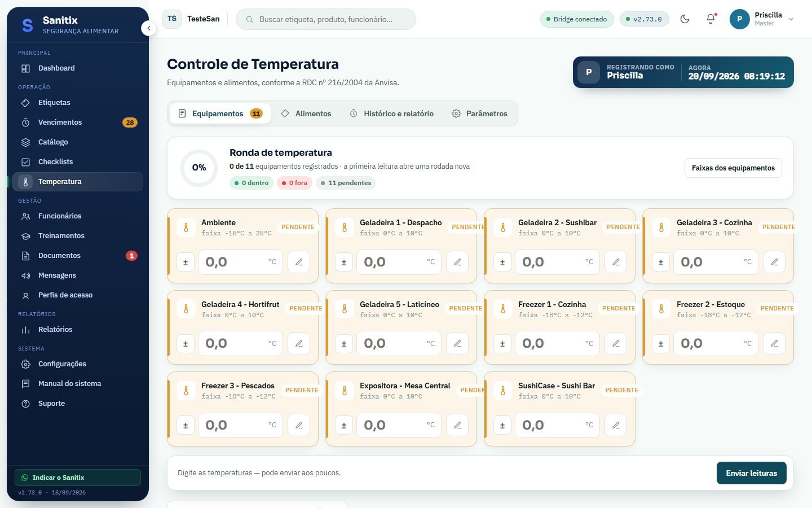Open Relatórios in sidebar

click(78, 330)
